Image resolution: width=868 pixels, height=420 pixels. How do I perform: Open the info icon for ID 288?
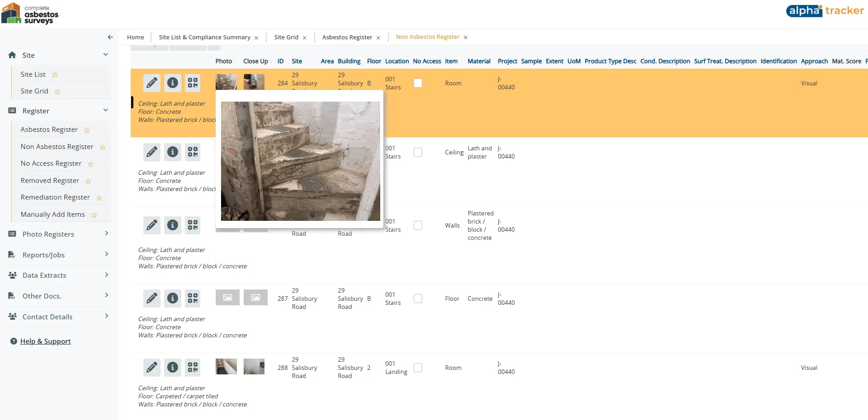point(173,368)
